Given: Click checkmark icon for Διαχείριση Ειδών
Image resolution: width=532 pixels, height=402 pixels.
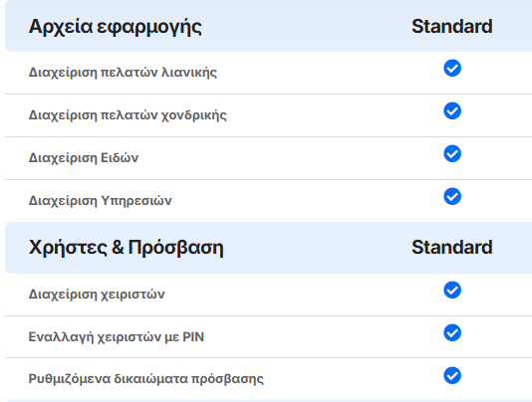Looking at the screenshot, I should 452,153.
